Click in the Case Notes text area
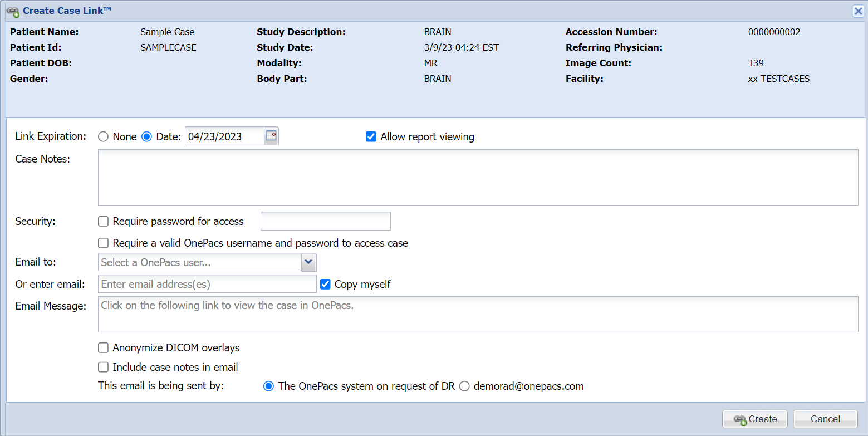The height and width of the screenshot is (436, 868). (478, 178)
